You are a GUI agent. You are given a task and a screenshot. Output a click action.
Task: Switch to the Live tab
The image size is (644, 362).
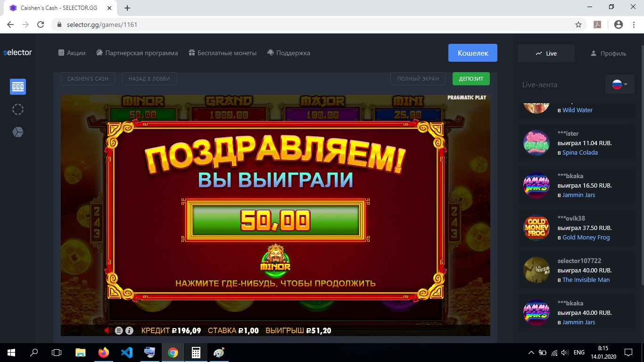point(546,53)
